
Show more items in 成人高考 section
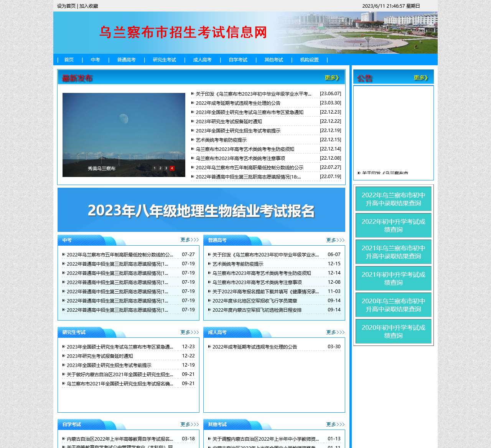pyautogui.click(x=335, y=332)
